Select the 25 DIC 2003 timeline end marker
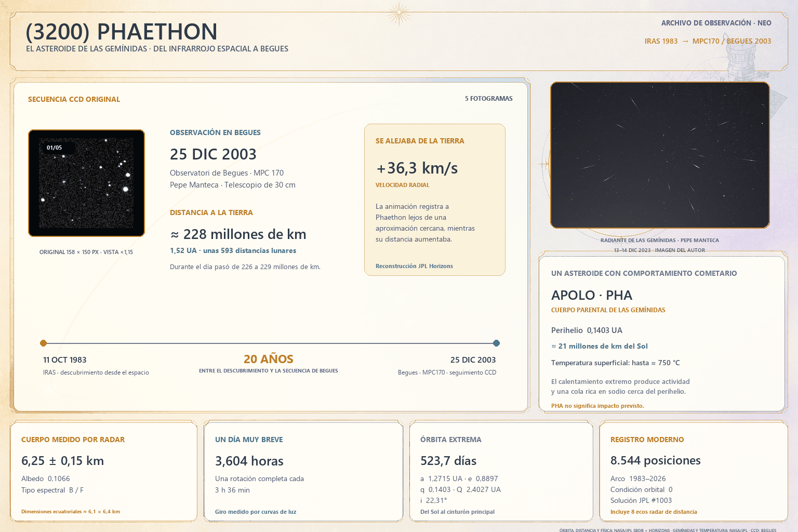The image size is (798, 532). tap(496, 343)
